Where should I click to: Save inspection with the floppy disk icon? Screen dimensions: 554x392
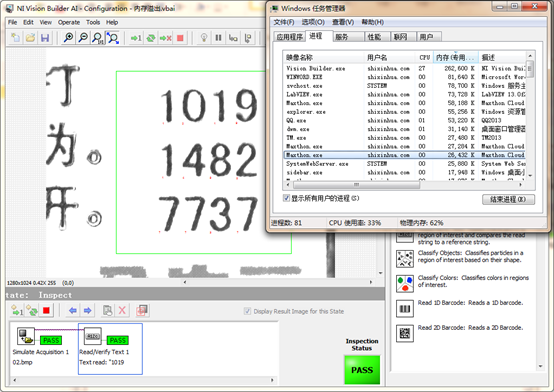pos(45,38)
